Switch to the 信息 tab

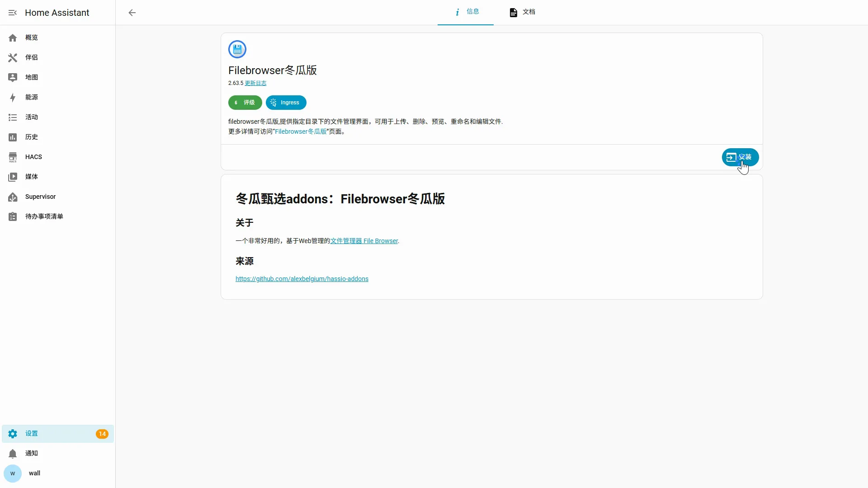(466, 12)
